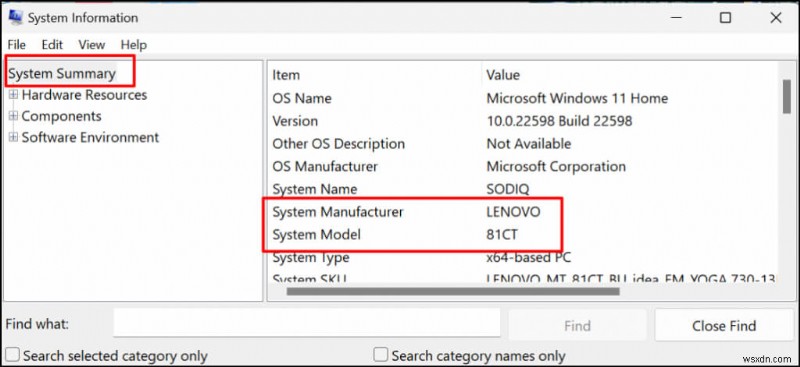Screen dimensions: 800x367
Task: Select the Hardware Resources tree item
Action: [84, 95]
